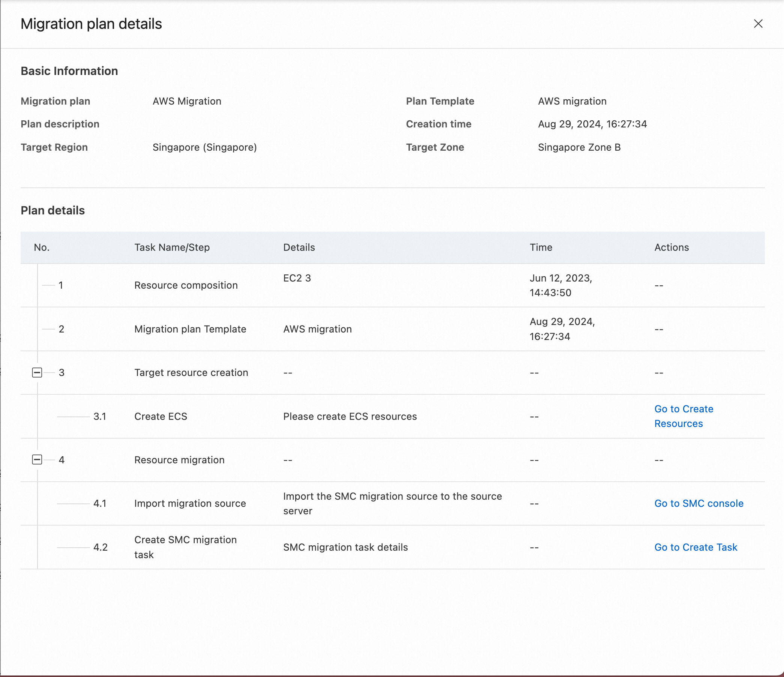This screenshot has width=784, height=677.
Task: Select the Resource composition row
Action: [x=186, y=285]
